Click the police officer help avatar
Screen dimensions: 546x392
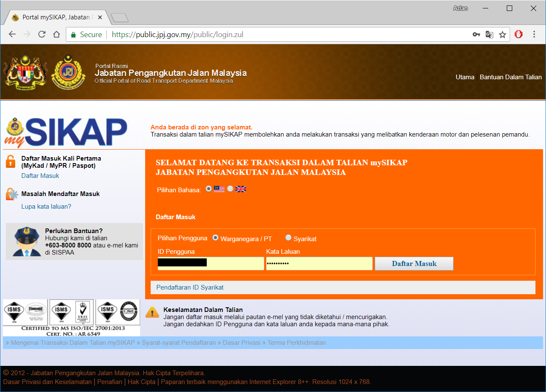27,242
